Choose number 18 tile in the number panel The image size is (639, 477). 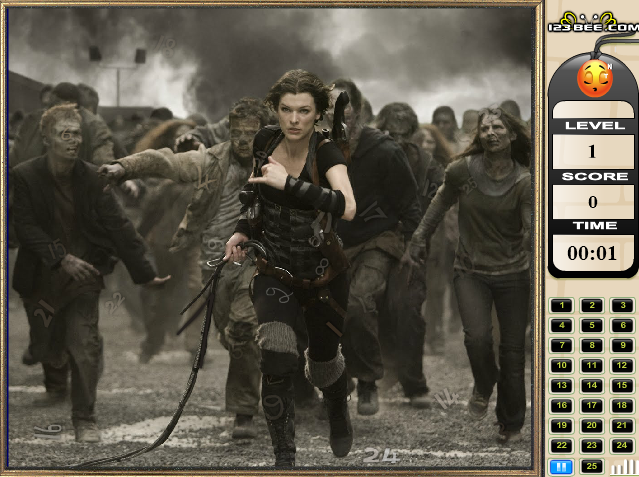pyautogui.click(x=622, y=405)
